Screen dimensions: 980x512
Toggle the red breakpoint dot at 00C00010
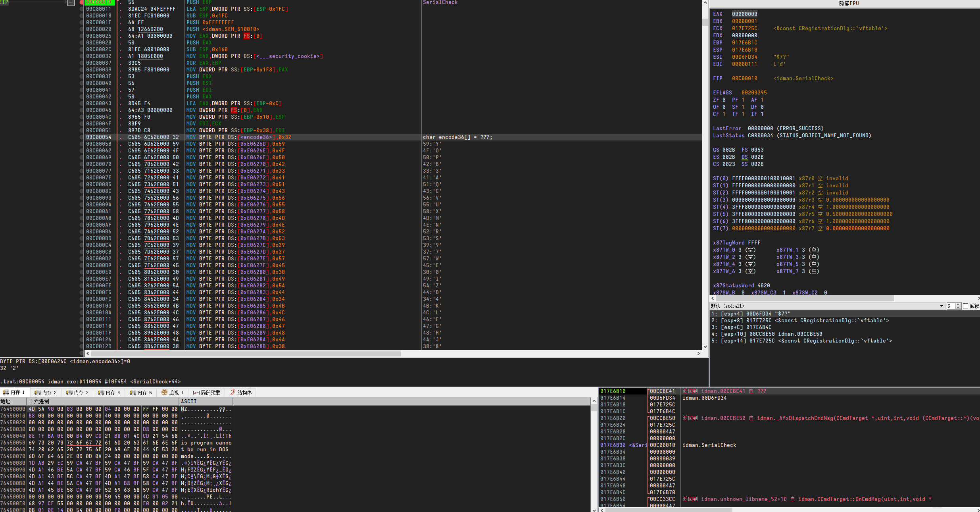[82, 2]
